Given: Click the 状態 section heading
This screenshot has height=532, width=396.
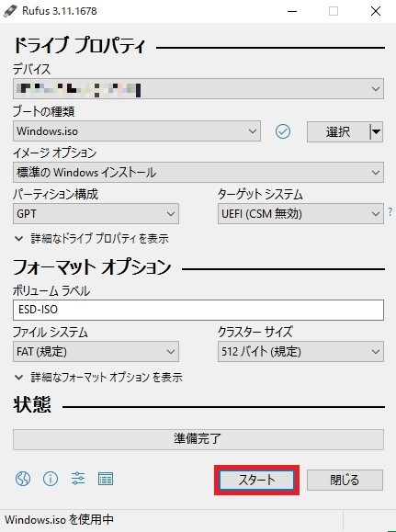Looking at the screenshot, I should [x=32, y=404].
